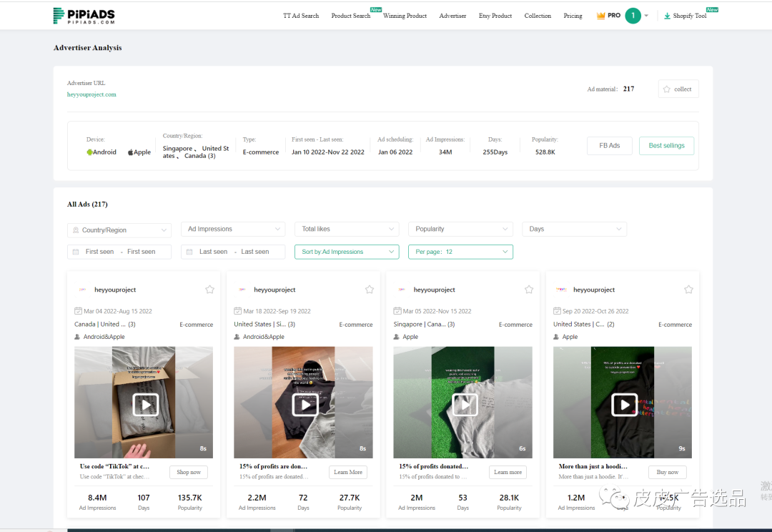Click device icon beside first card's Android&Apple
The width and height of the screenshot is (772, 532).
point(77,337)
